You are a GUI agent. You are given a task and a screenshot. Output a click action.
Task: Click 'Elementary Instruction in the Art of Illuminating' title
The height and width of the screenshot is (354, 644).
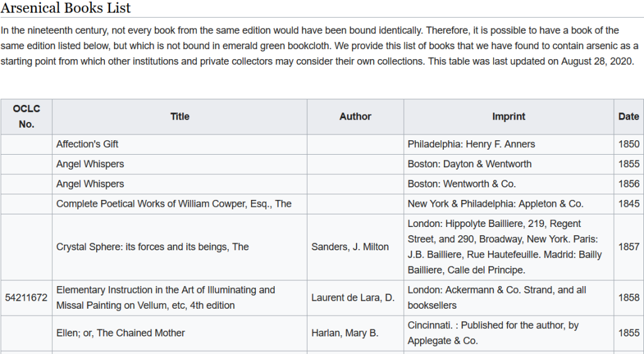179,298
